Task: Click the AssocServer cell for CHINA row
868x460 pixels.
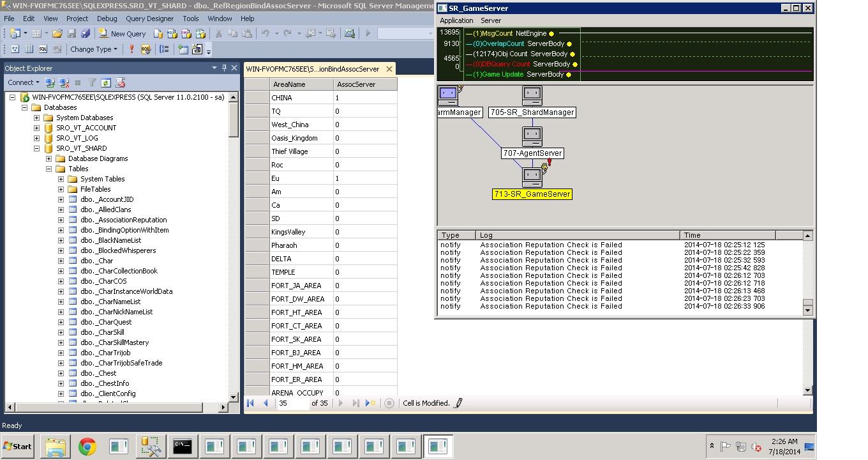Action: pyautogui.click(x=365, y=98)
